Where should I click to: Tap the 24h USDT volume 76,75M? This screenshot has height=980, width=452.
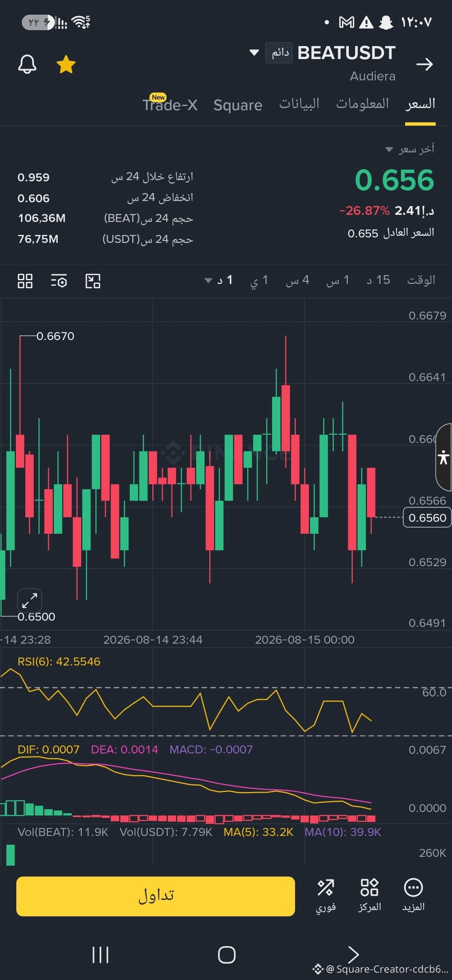coord(38,239)
